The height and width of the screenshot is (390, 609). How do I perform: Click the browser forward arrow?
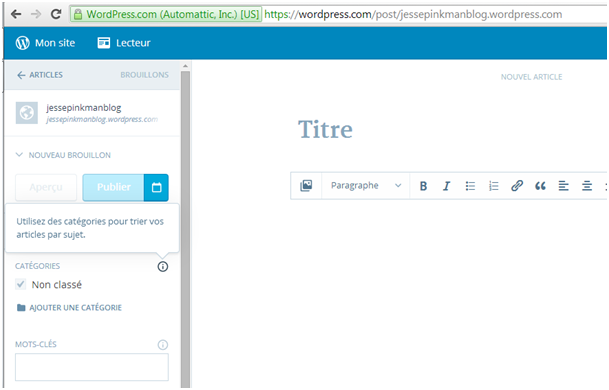pyautogui.click(x=36, y=14)
